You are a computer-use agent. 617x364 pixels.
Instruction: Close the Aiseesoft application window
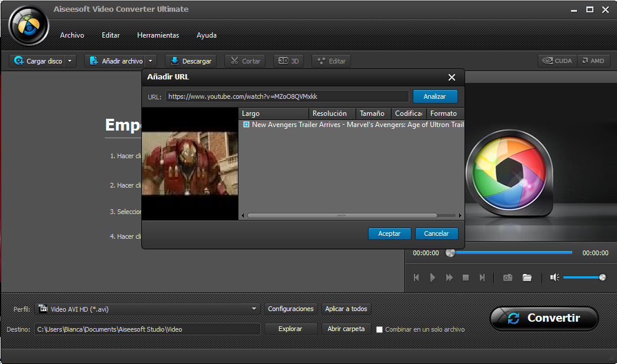[606, 10]
